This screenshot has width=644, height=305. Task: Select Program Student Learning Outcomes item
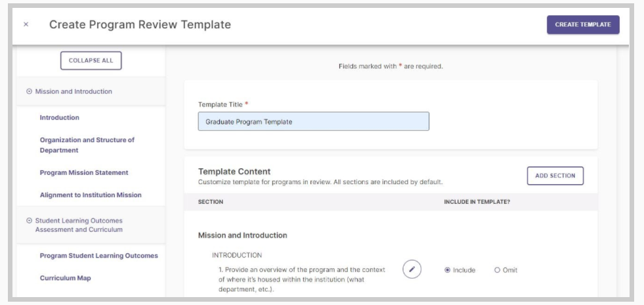click(99, 256)
